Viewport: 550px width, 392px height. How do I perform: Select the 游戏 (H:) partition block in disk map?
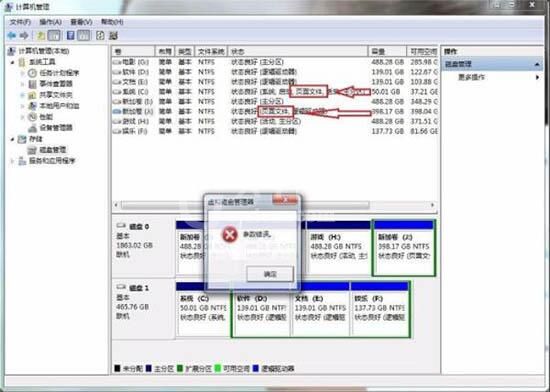(338, 247)
